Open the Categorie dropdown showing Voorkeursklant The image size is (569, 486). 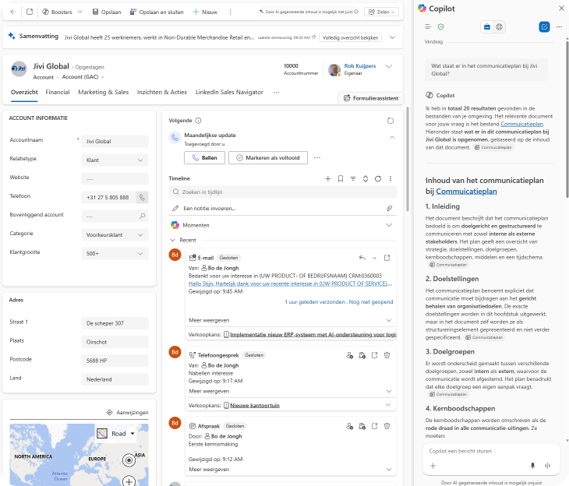pyautogui.click(x=115, y=235)
